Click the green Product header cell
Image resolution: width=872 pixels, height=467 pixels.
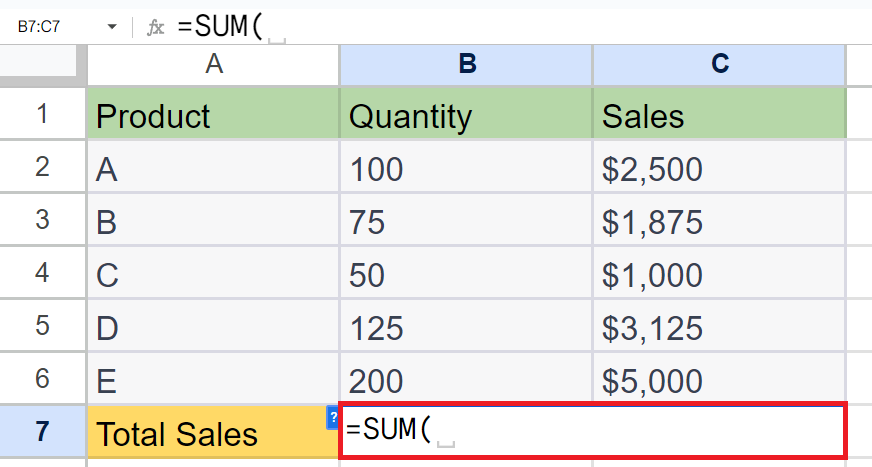pos(214,113)
